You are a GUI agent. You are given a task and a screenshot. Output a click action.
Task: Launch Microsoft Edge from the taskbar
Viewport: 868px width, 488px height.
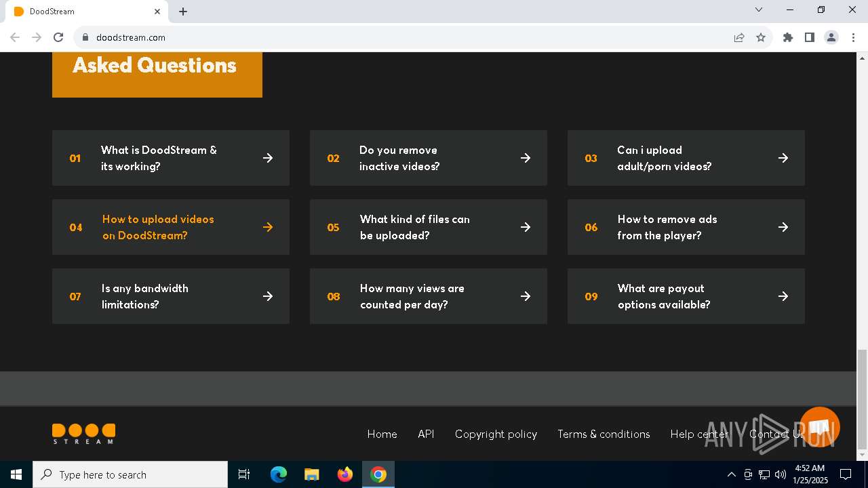point(279,474)
